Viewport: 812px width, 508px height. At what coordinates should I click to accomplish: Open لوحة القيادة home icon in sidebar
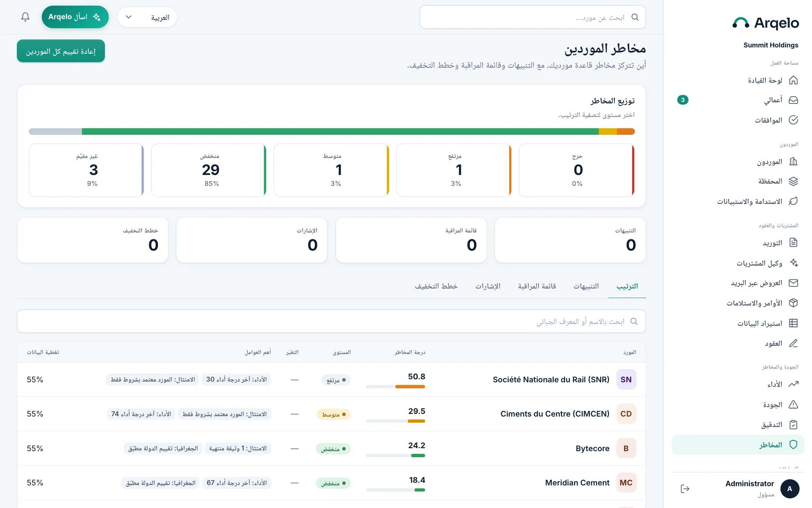tap(793, 80)
